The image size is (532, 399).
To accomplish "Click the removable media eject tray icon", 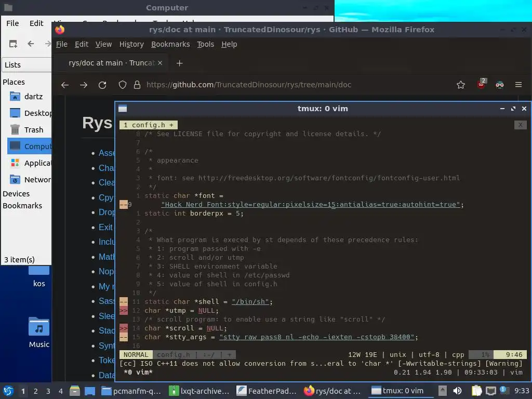I will coord(443,391).
